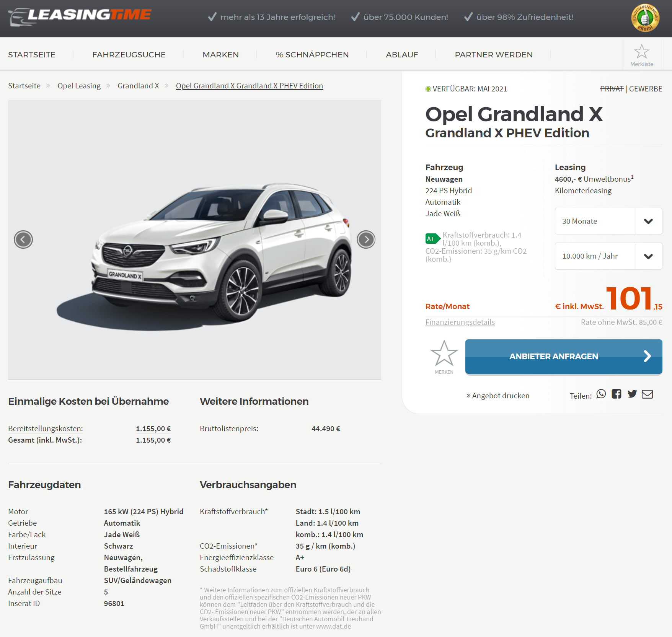This screenshot has height=637, width=672.
Task: Click ANBIETER ANFRAGEN button
Action: [x=564, y=357]
